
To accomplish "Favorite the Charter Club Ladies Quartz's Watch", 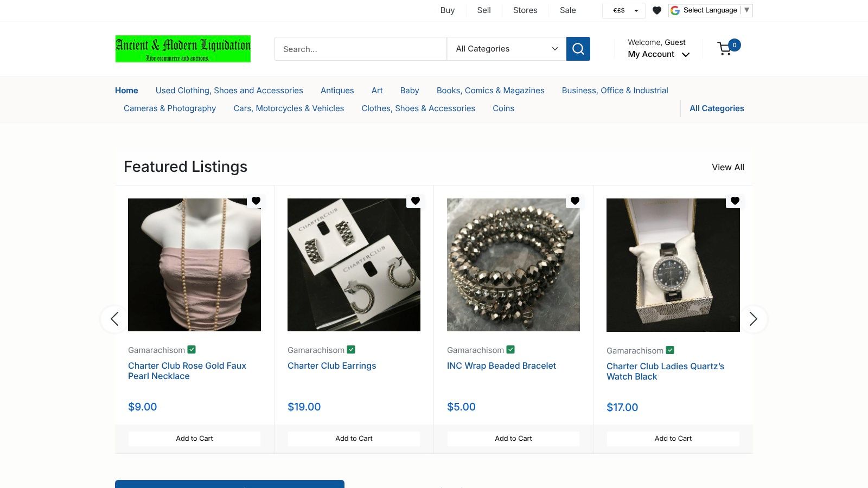I will point(735,201).
